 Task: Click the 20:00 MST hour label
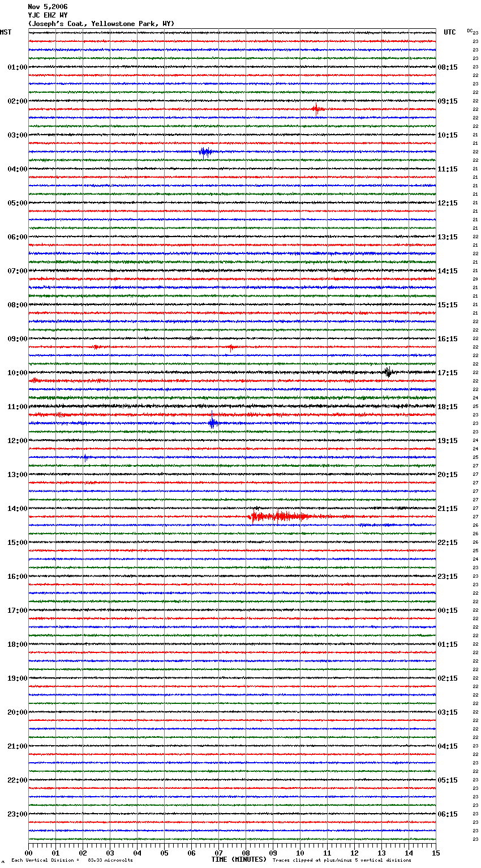coord(18,712)
